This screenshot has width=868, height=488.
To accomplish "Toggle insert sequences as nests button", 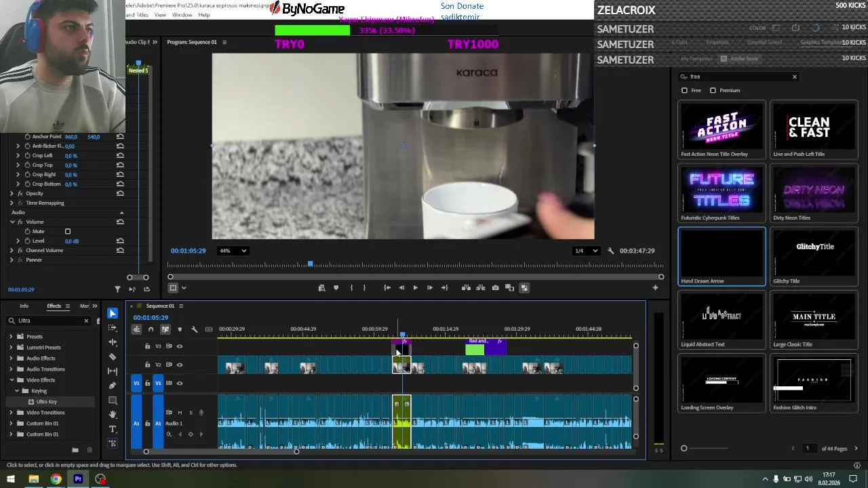I will (136, 329).
